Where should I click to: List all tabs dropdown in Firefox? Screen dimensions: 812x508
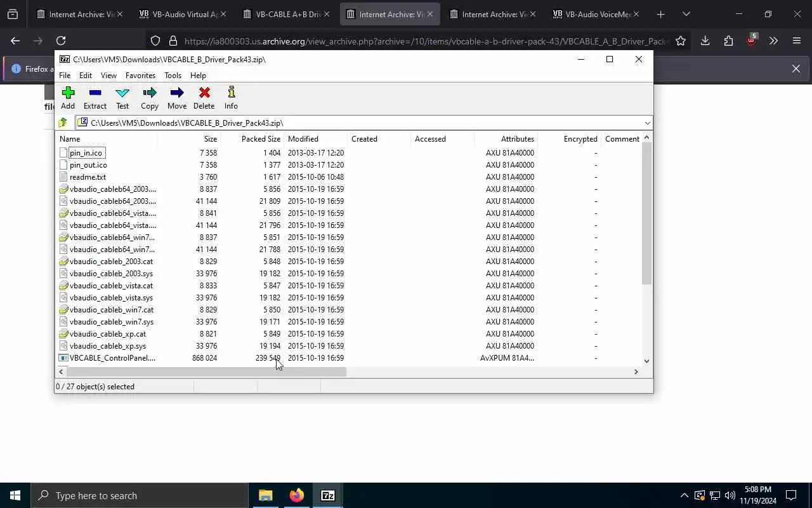(686, 14)
